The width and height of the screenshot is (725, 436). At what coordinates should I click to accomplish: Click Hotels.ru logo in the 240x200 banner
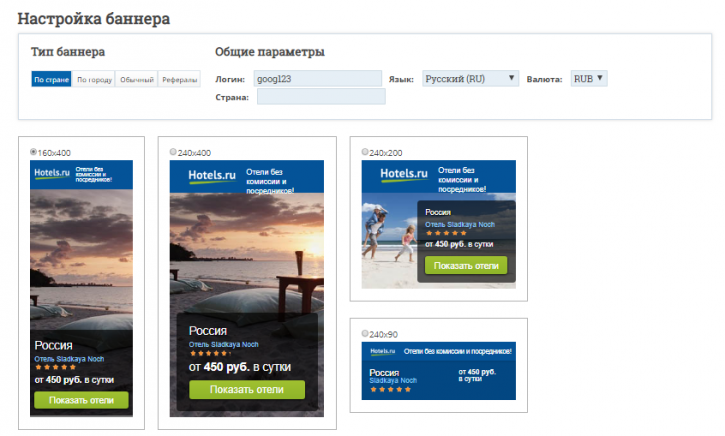pos(404,174)
